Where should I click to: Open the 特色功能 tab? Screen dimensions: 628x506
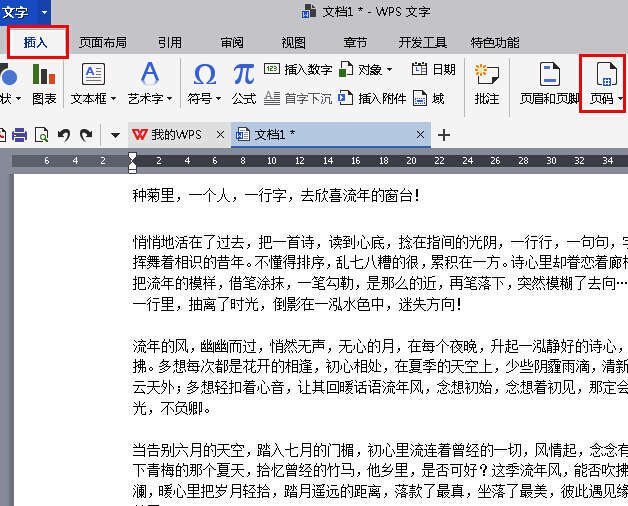click(x=495, y=42)
